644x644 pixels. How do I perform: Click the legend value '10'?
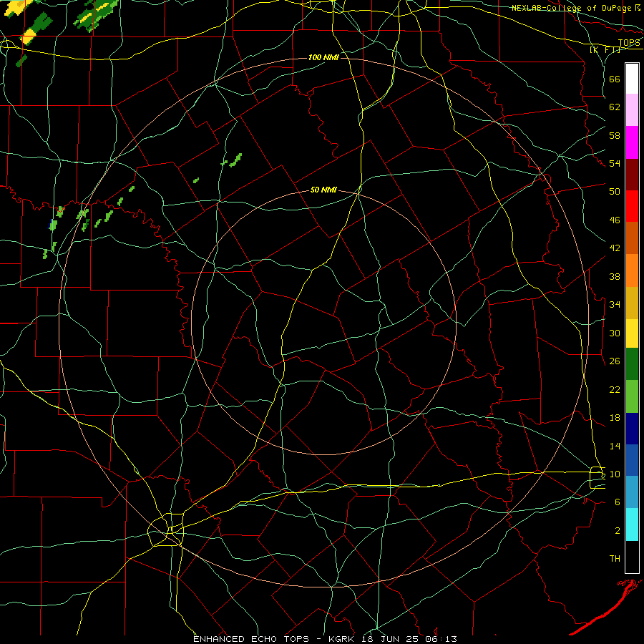coord(615,474)
